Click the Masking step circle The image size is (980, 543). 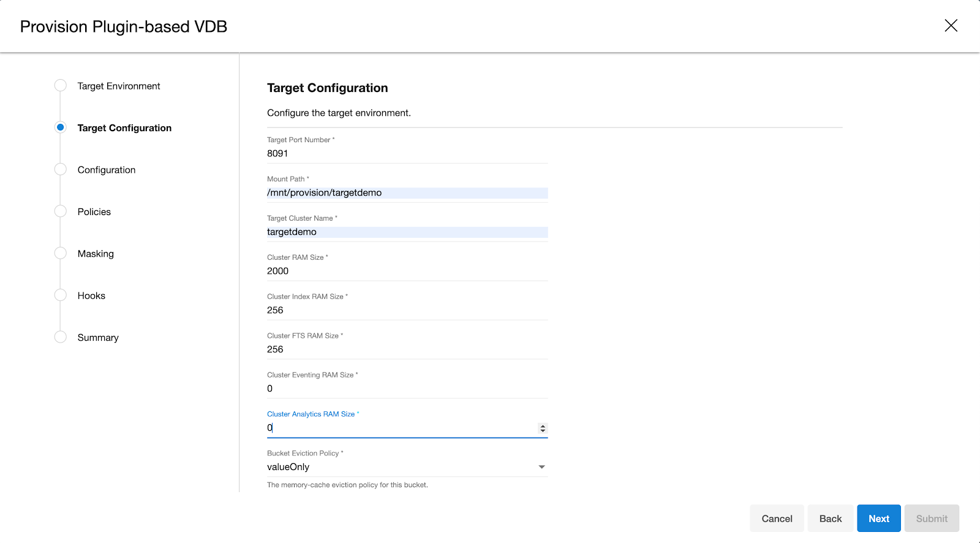coord(60,253)
